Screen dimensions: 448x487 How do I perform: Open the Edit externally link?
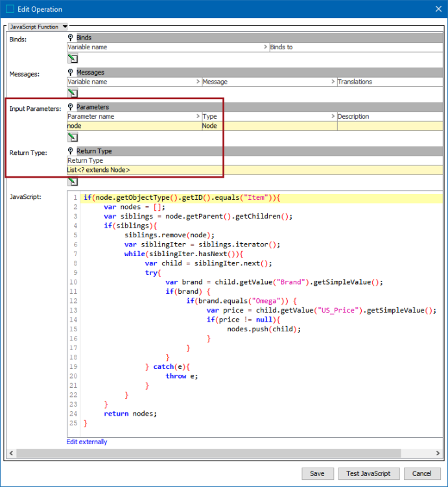(87, 442)
